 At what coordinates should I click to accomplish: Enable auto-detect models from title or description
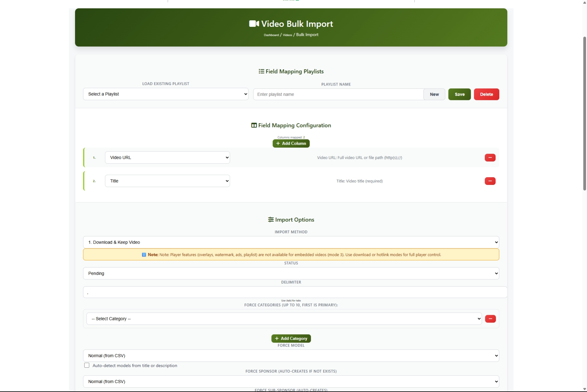[87, 365]
